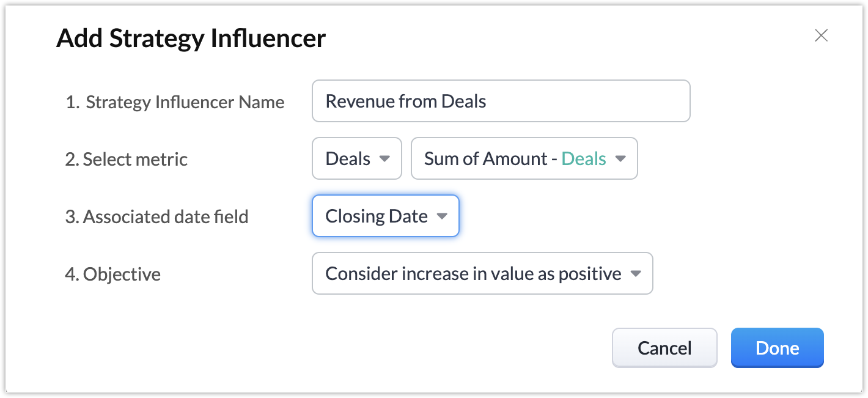Click the caret arrow on Deals module dropdown
The width and height of the screenshot is (868, 398).
point(384,159)
